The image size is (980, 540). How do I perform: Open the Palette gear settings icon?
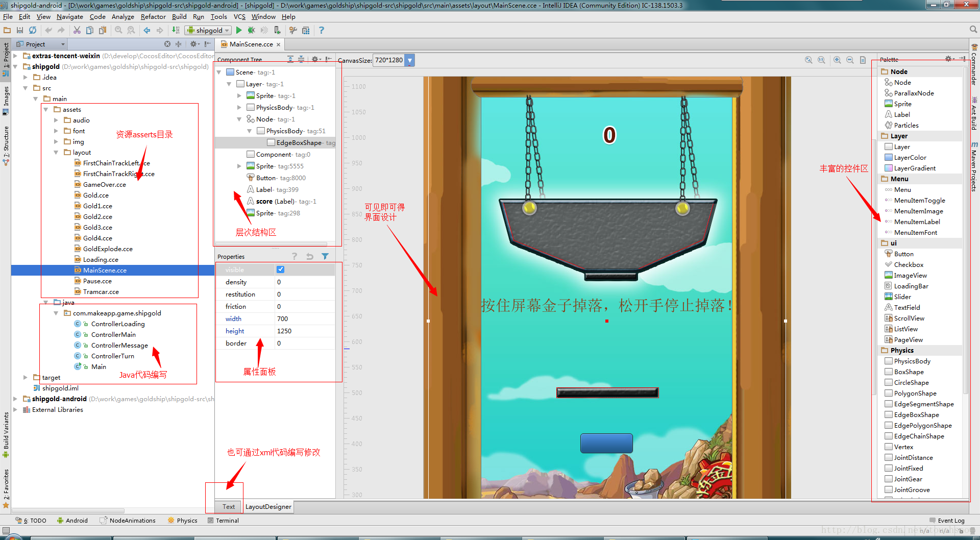click(949, 59)
